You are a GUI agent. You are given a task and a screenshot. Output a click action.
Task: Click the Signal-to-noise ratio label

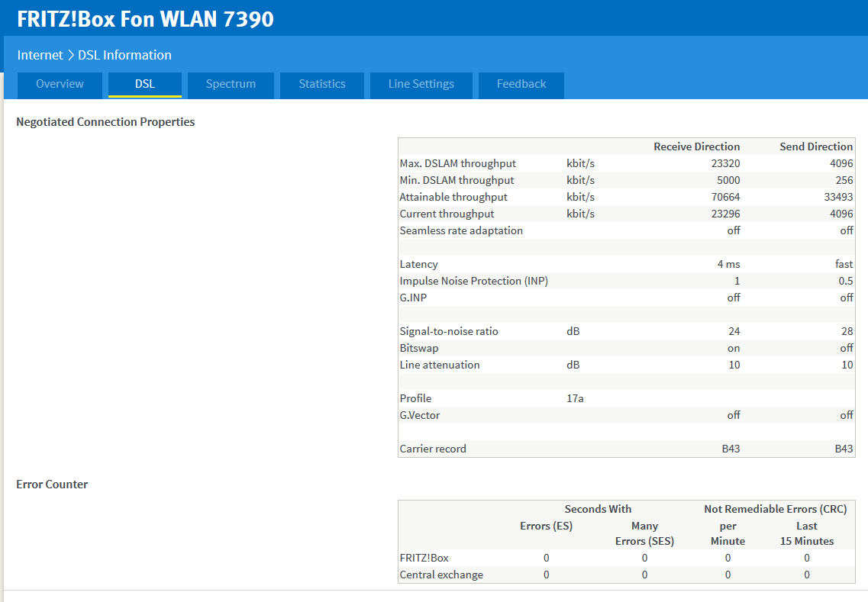tap(449, 331)
